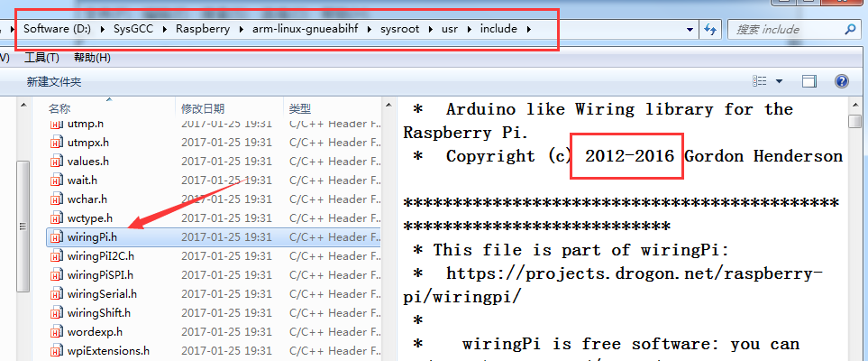Image resolution: width=868 pixels, height=361 pixels.
Task: Expand the arrow after sysroot in breadcrumb
Action: pyautogui.click(x=431, y=29)
